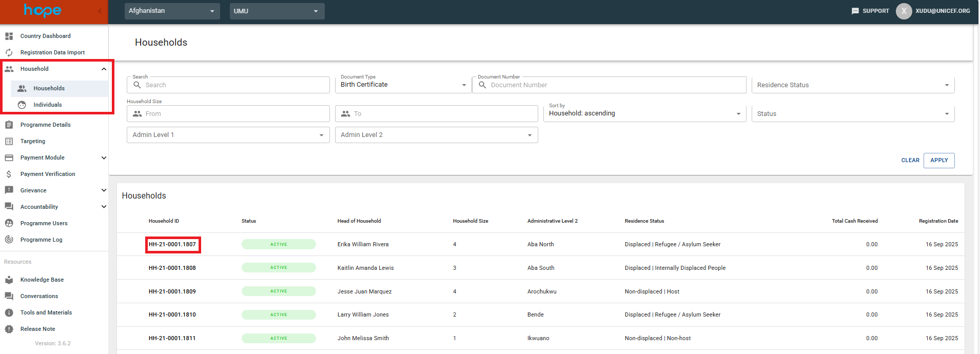Click the Programme Details clipboard icon

9,125
